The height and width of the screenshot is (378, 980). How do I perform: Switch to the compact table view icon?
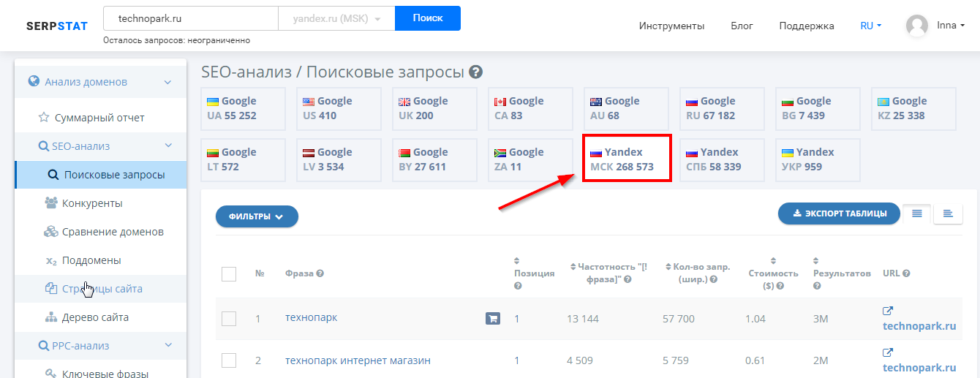click(x=948, y=213)
